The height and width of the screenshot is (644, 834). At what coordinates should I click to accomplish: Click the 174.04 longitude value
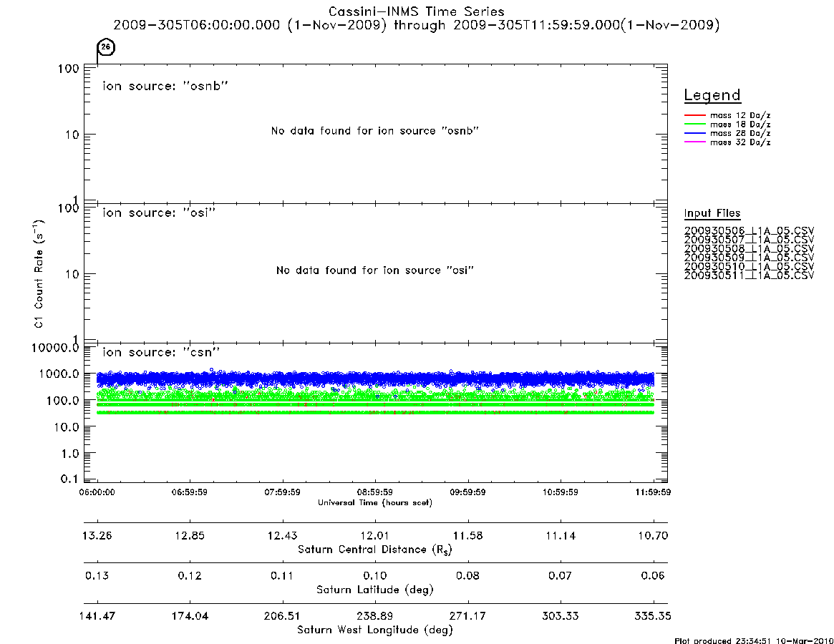pyautogui.click(x=190, y=616)
